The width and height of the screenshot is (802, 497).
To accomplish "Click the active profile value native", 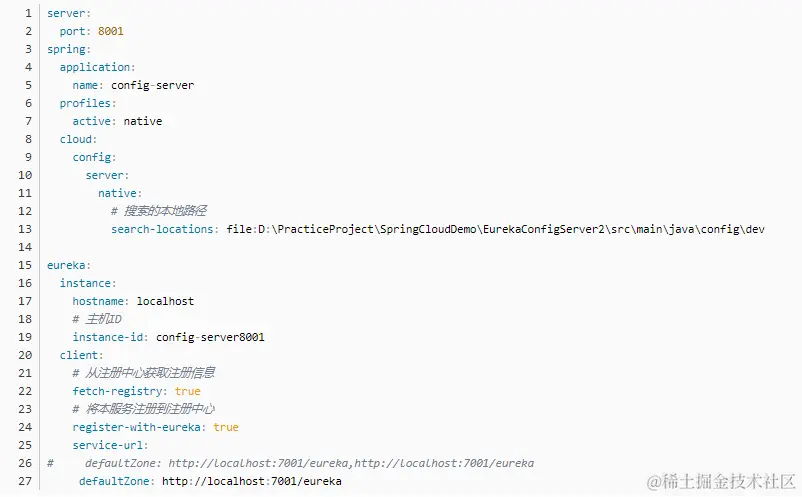I will tap(143, 121).
